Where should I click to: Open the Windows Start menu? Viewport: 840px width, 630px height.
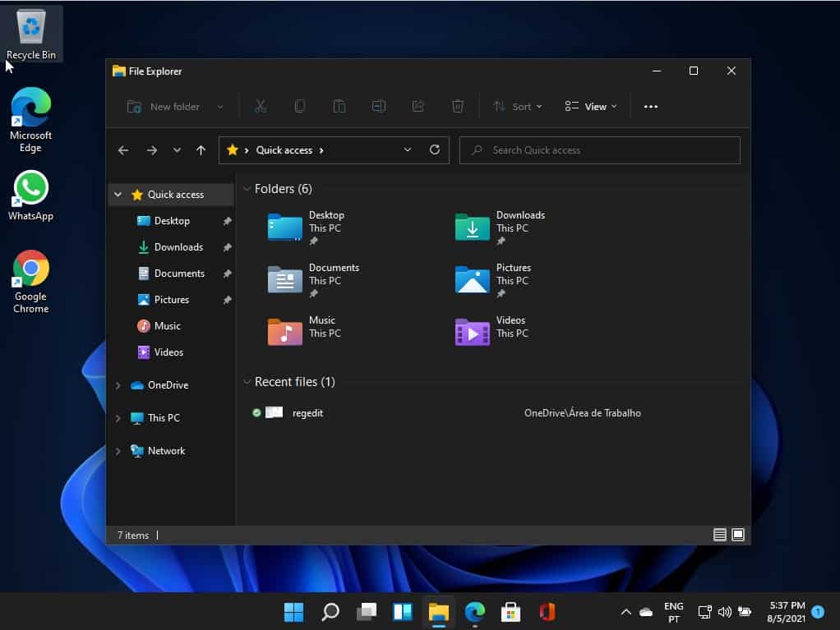pyautogui.click(x=293, y=612)
